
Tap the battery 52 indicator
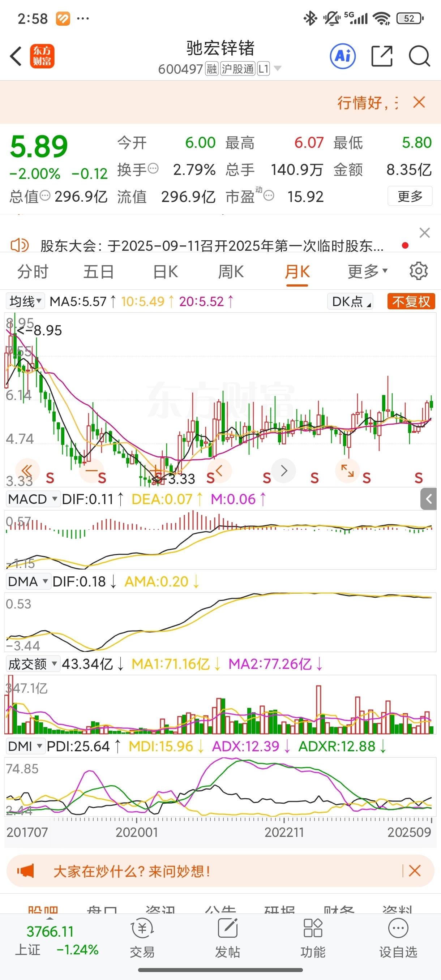[x=410, y=18]
